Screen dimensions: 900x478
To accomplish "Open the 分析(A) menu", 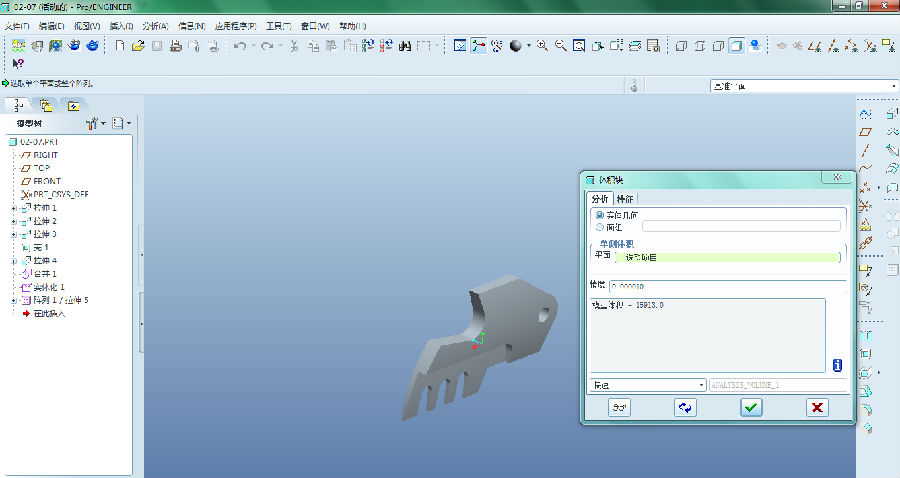I will pos(155,25).
